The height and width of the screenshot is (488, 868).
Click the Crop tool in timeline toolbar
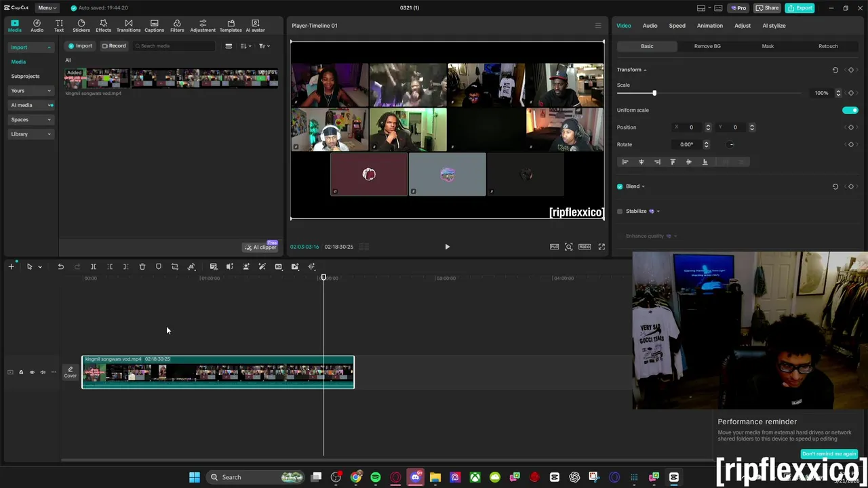pyautogui.click(x=175, y=267)
